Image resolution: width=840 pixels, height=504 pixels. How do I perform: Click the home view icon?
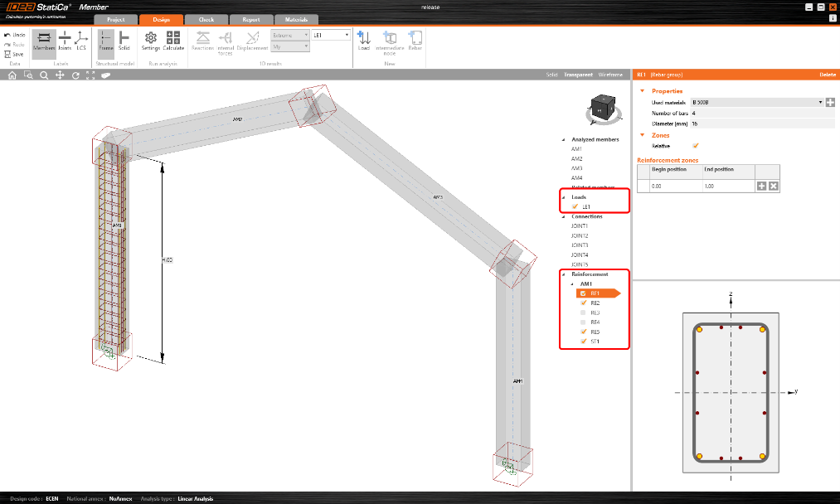[12, 75]
